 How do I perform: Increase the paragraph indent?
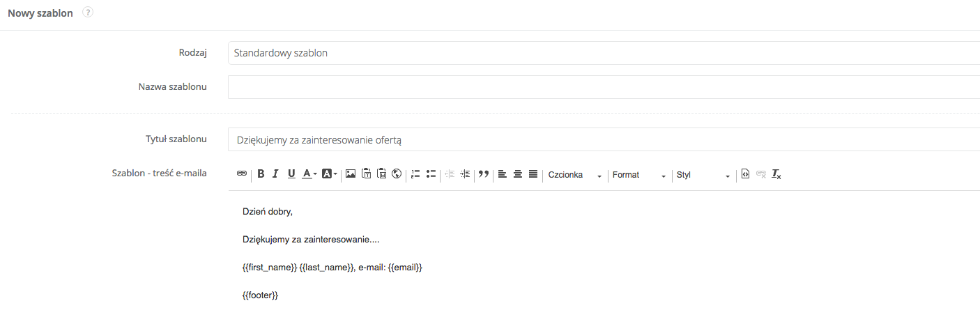465,174
